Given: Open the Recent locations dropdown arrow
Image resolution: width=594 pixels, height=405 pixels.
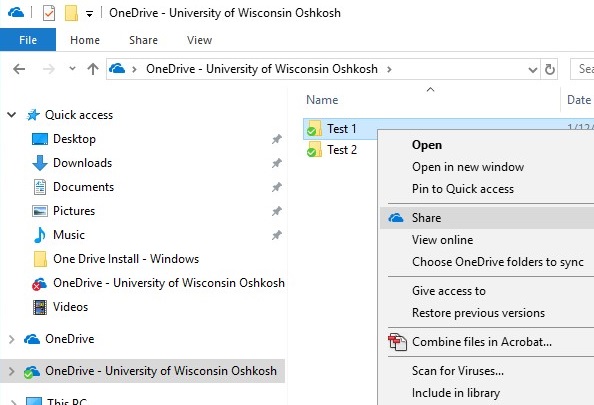Looking at the screenshot, I should coord(72,69).
